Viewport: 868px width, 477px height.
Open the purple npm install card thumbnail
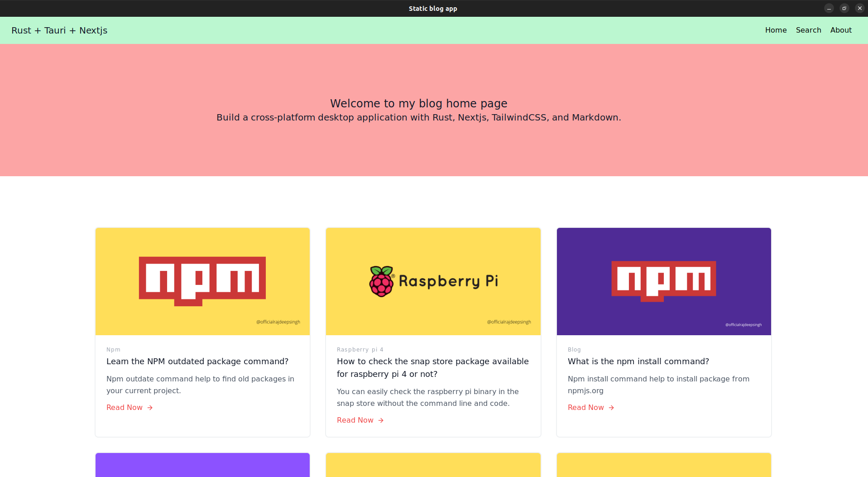(x=664, y=281)
